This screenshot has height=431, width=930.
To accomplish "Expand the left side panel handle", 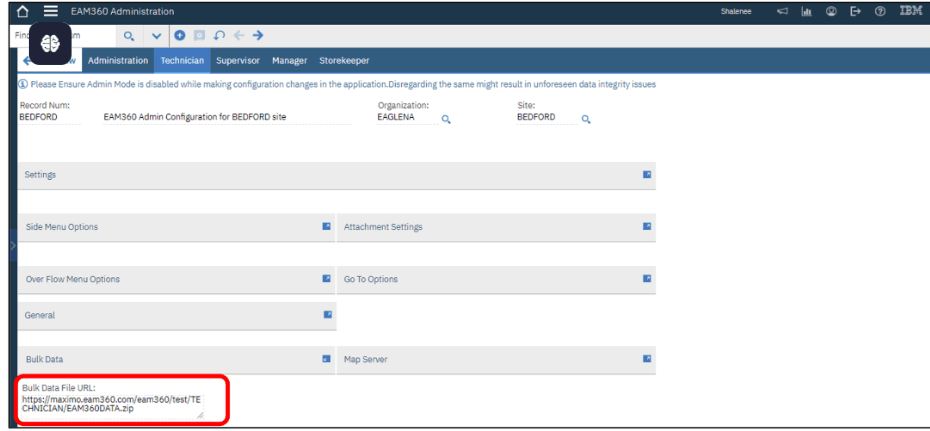I will tap(13, 243).
